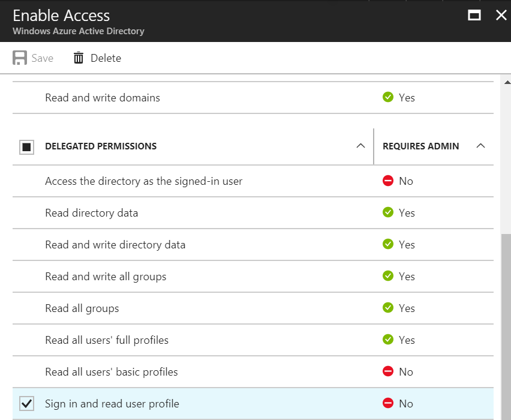
Task: Click red icon for Sign in and read user profile
Action: point(388,403)
